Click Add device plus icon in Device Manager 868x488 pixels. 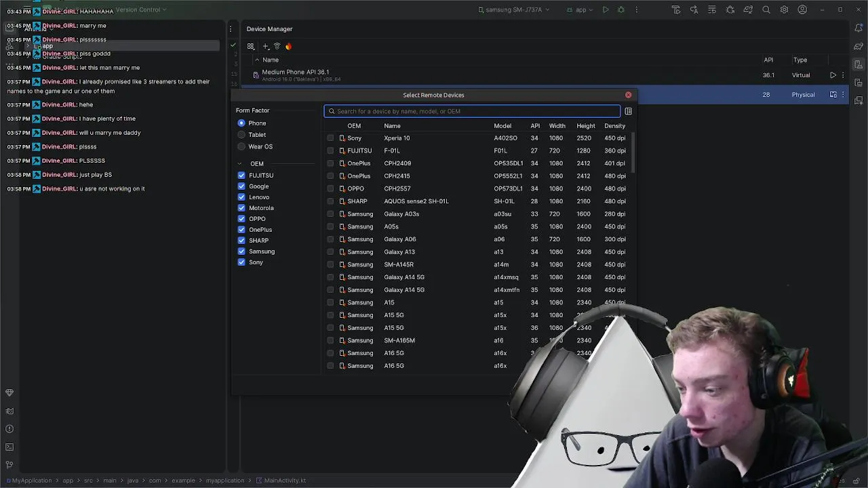(265, 46)
